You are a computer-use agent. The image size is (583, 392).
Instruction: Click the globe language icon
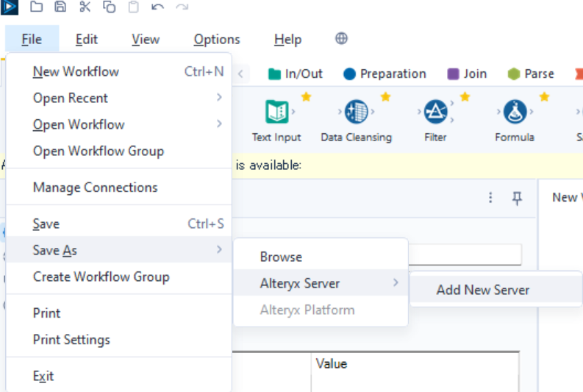(x=341, y=39)
